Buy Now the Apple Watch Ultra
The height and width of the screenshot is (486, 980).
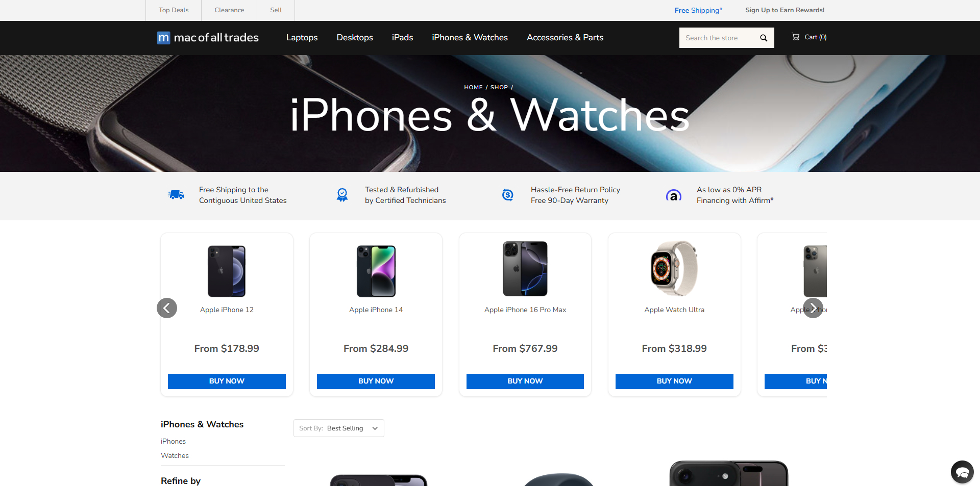(674, 381)
